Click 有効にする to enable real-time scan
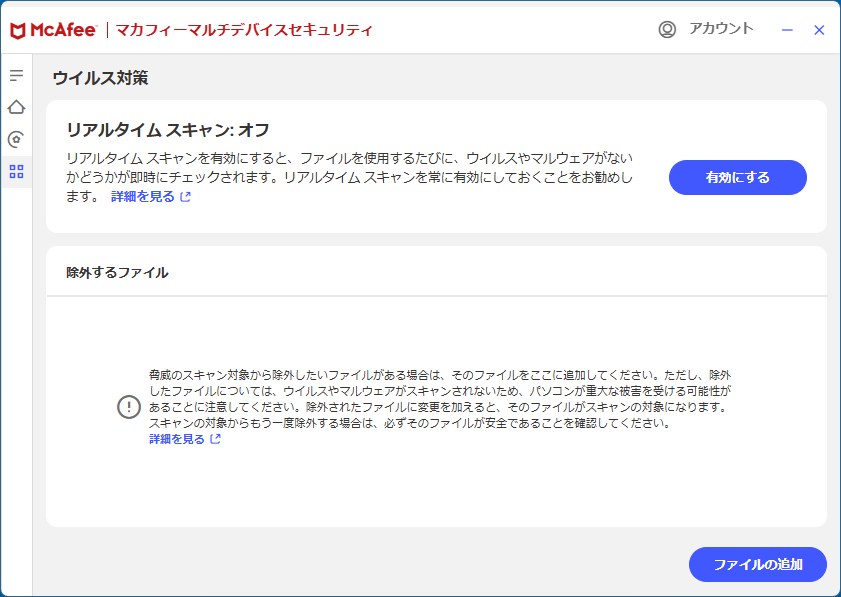The height and width of the screenshot is (597, 841). coord(737,178)
